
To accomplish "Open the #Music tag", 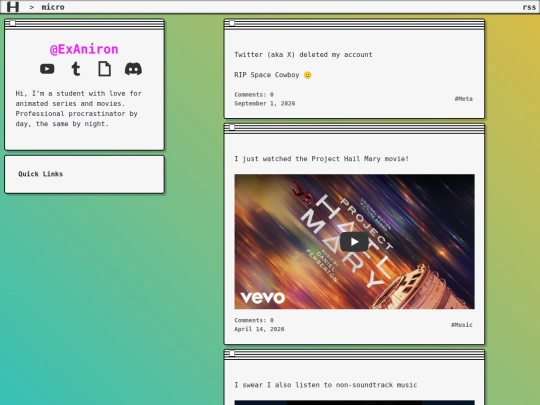I will pyautogui.click(x=462, y=325).
